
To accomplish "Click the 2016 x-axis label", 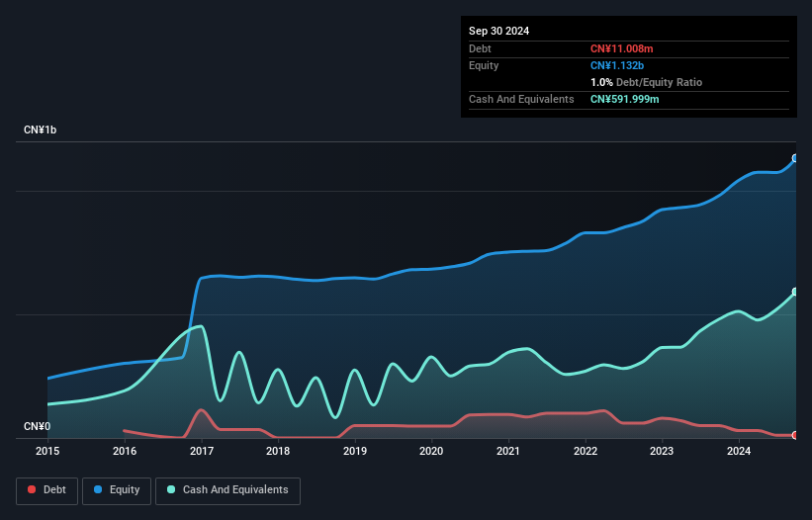I will click(125, 451).
